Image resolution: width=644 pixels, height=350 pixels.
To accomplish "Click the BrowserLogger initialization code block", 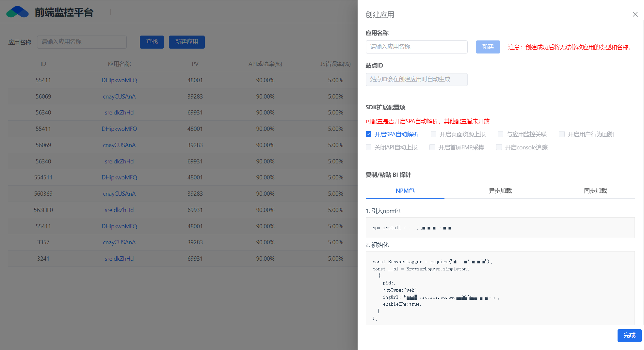I will coord(500,288).
